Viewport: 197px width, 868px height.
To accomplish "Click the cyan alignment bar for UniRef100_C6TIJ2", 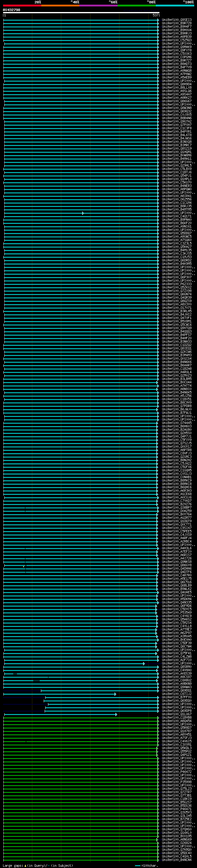I will [x=60, y=694].
